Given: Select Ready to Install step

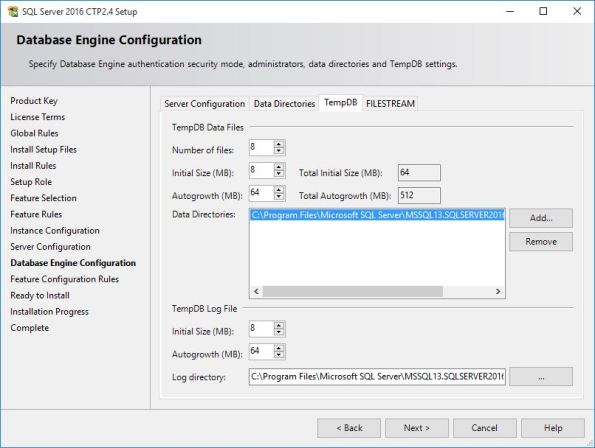Looking at the screenshot, I should click(40, 296).
